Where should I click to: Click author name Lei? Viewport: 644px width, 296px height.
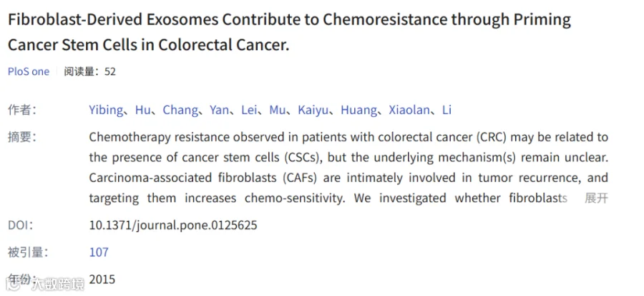pos(250,110)
